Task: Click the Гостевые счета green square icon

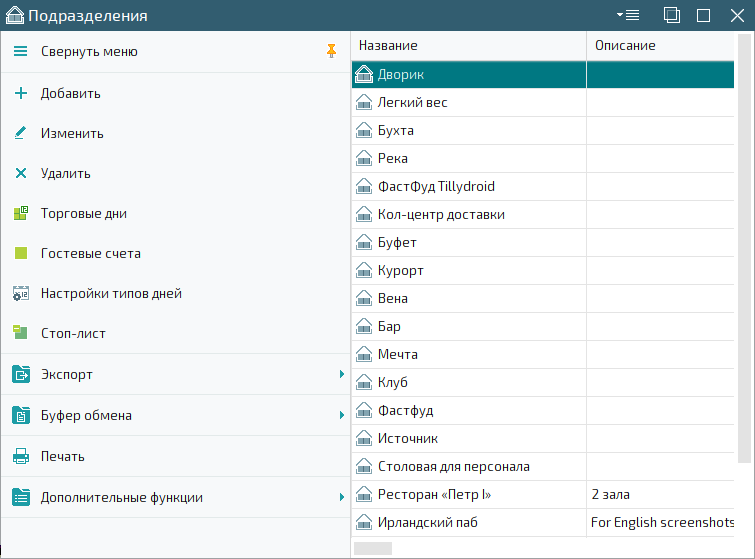Action: pos(20,253)
